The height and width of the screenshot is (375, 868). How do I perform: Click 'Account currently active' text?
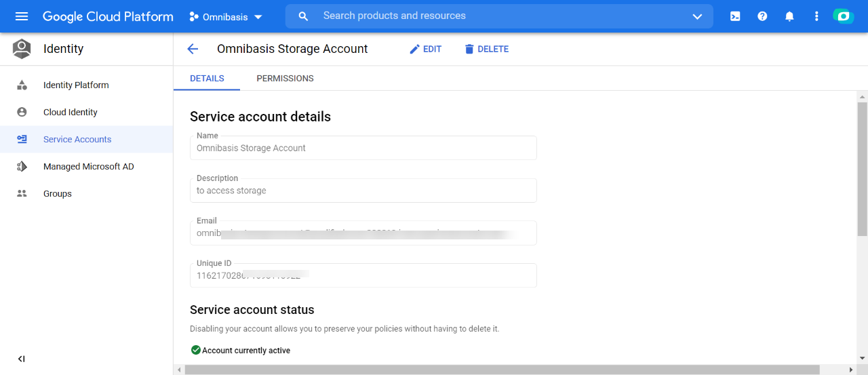246,351
